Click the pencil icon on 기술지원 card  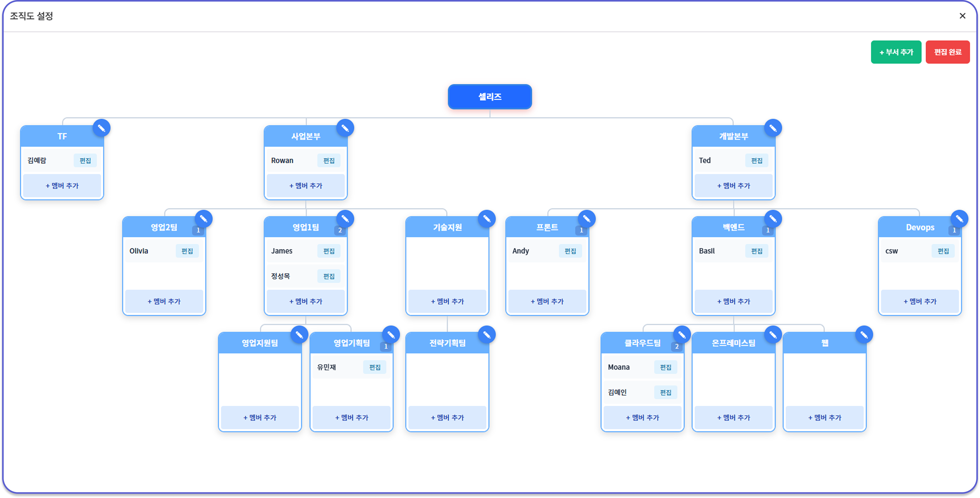pyautogui.click(x=487, y=219)
